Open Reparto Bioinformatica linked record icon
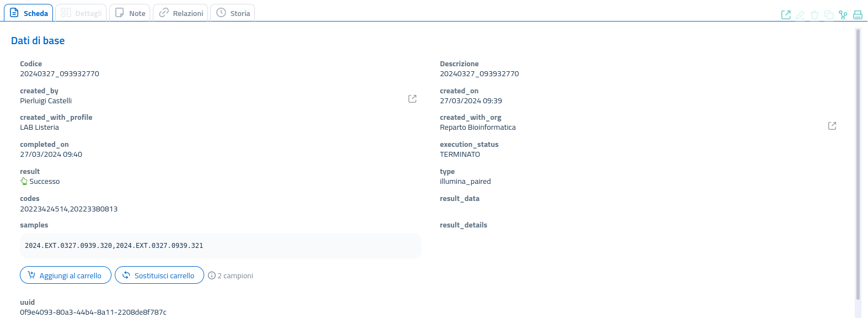 832,126
